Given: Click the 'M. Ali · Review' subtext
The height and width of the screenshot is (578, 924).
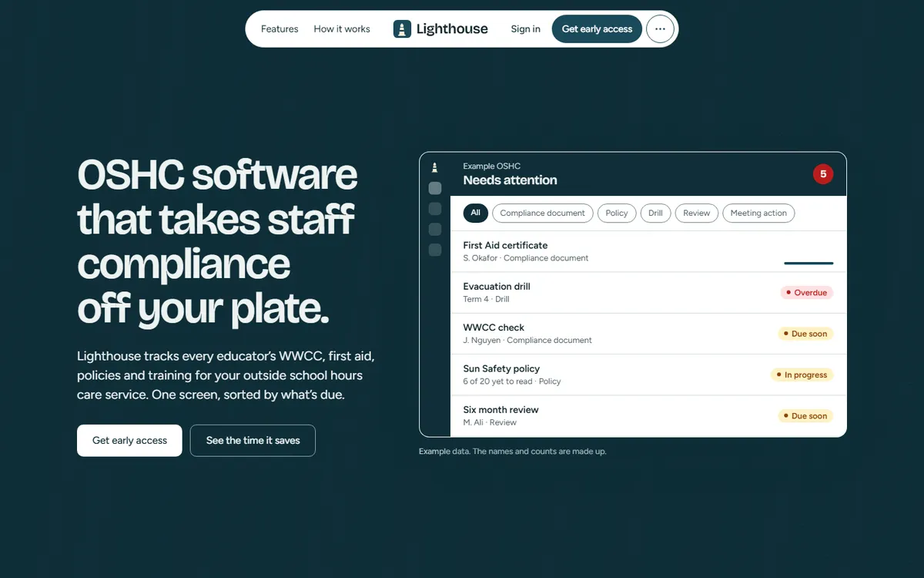Looking at the screenshot, I should (x=490, y=422).
